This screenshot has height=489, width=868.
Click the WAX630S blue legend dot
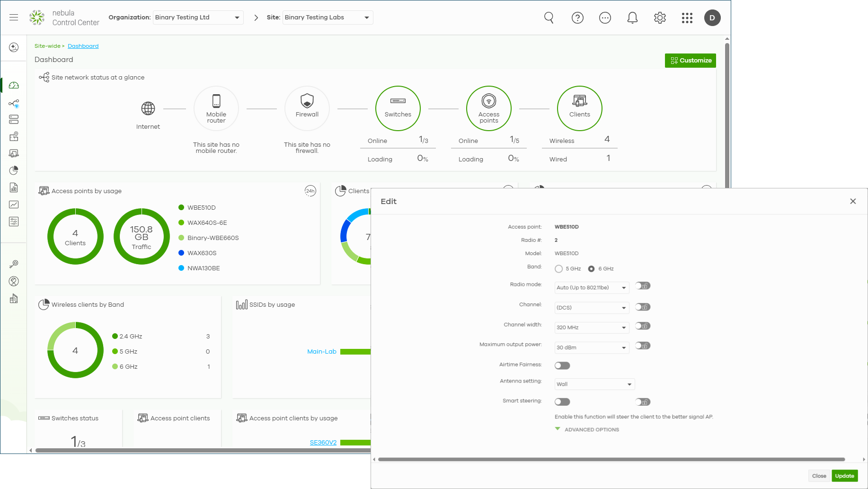pyautogui.click(x=181, y=253)
